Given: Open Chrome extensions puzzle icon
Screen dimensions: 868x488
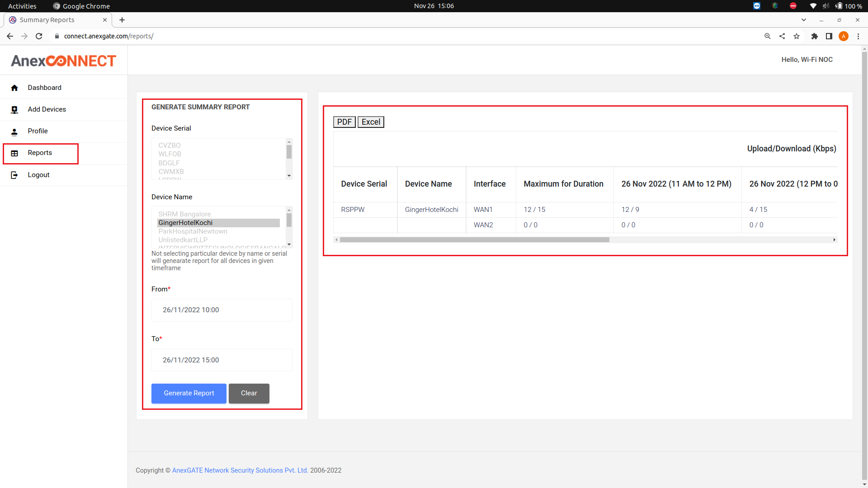Looking at the screenshot, I should (x=814, y=36).
